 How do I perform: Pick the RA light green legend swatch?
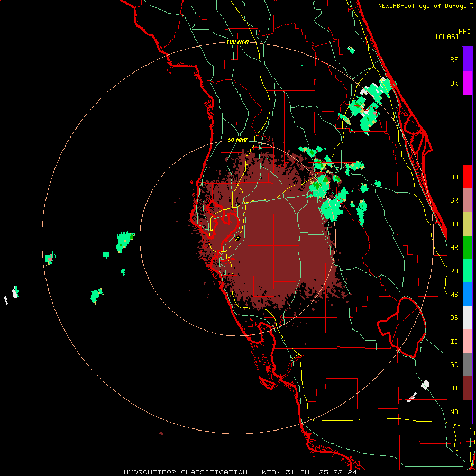click(467, 271)
